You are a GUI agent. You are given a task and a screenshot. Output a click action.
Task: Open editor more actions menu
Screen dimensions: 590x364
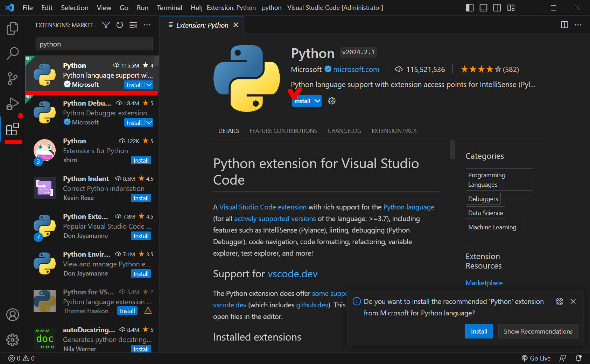(578, 24)
